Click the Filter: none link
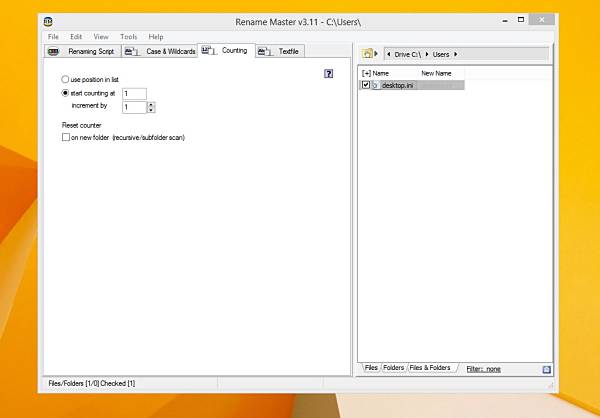Viewport: 600px width, 418px height. pyautogui.click(x=483, y=369)
